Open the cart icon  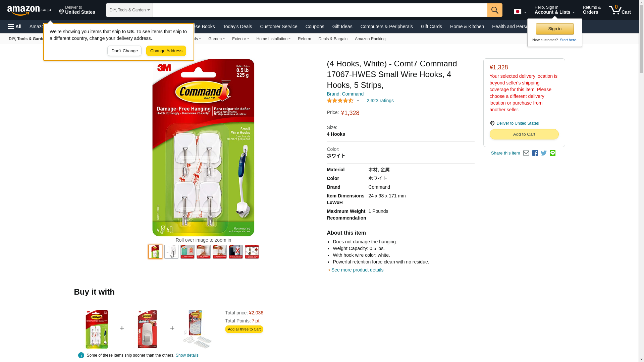click(620, 10)
